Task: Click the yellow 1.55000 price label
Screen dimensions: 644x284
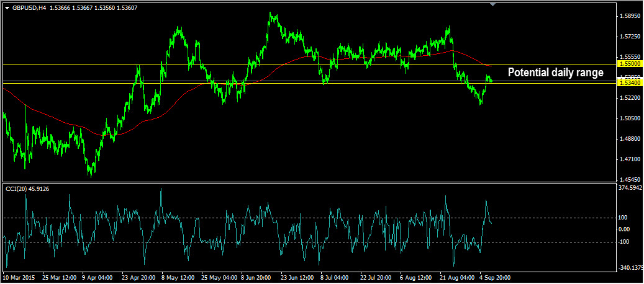Action: [x=630, y=64]
